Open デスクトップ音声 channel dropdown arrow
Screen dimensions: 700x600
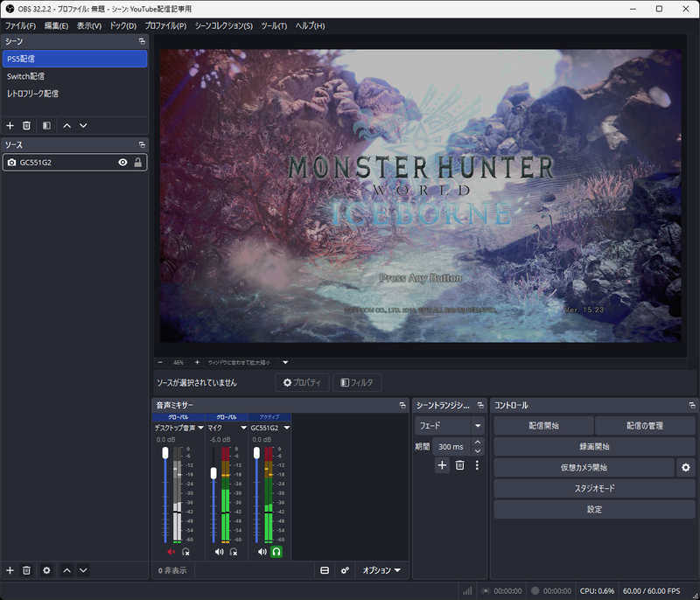(200, 428)
